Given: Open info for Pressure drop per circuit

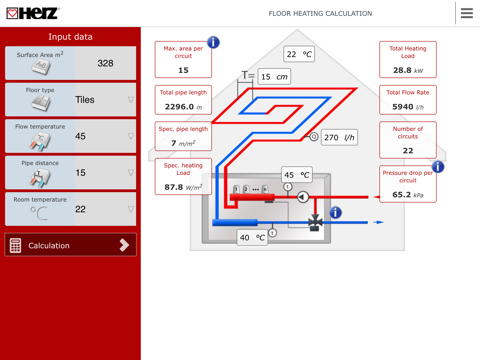Looking at the screenshot, I should pos(438,167).
